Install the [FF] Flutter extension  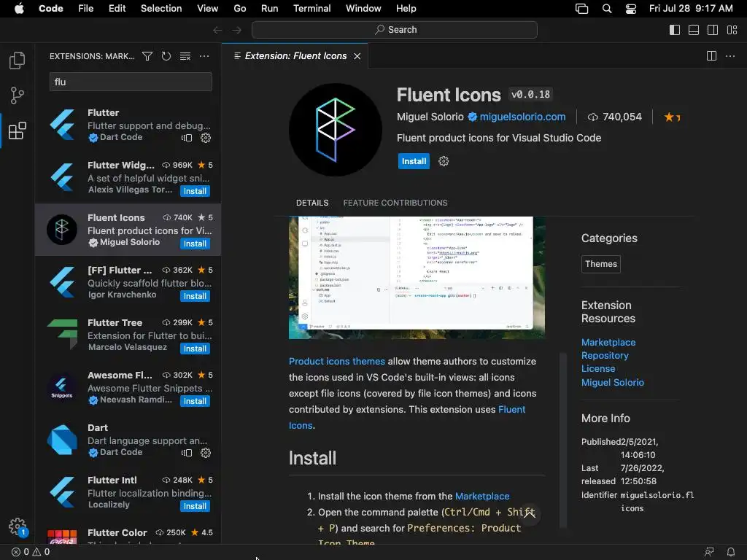[195, 296]
